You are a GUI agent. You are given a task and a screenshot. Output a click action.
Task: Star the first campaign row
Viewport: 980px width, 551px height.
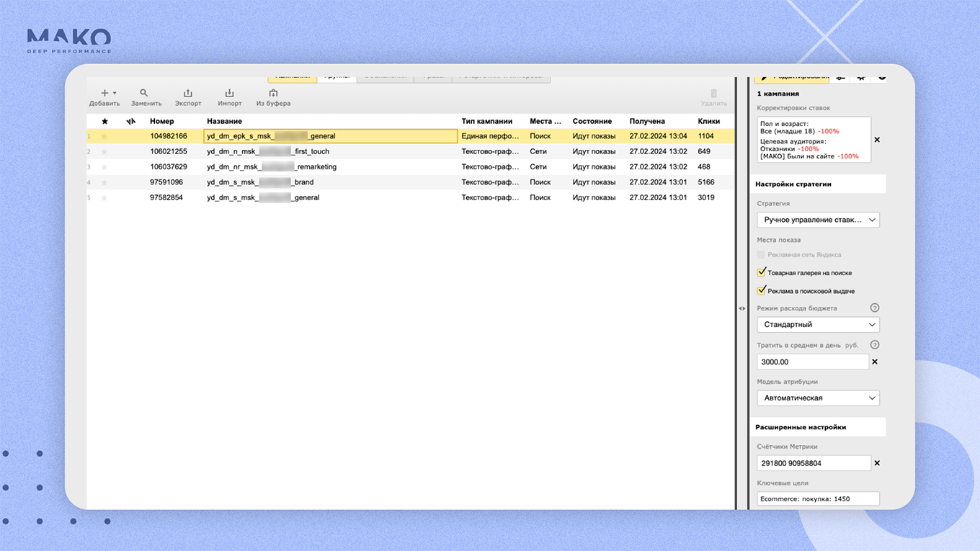[x=104, y=136]
